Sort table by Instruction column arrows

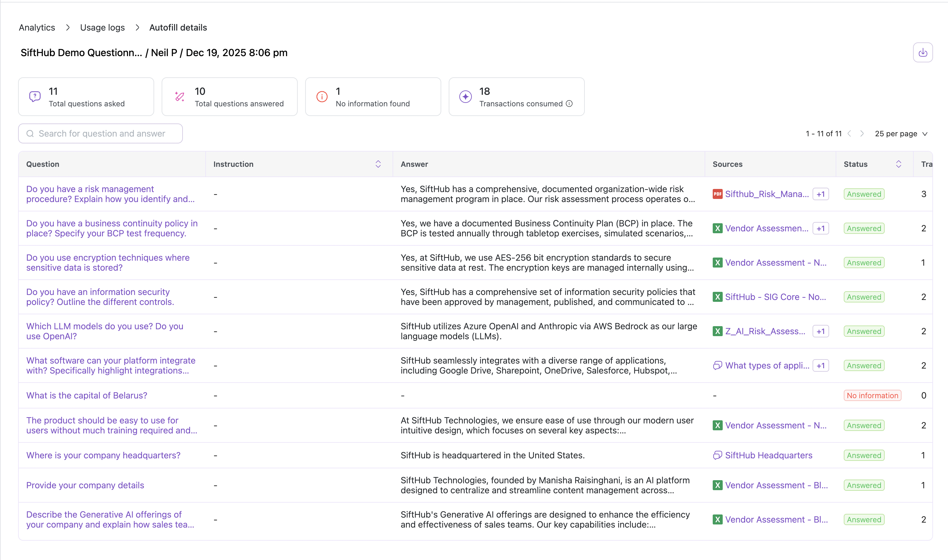pos(378,164)
